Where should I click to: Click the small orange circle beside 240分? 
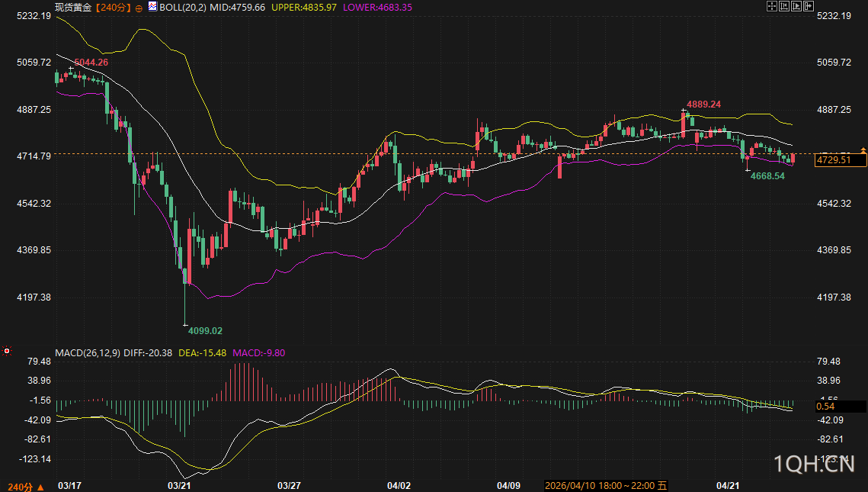[139, 7]
